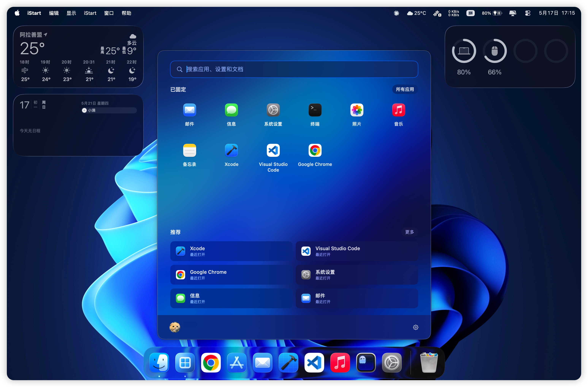Click the 小满 calendar event
This screenshot has height=387, width=588.
pyautogui.click(x=109, y=110)
